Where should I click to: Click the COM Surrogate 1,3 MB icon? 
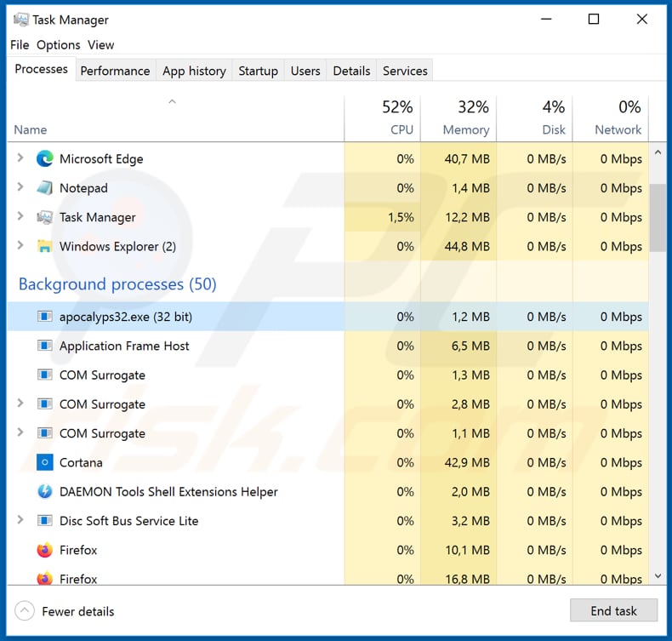[44, 375]
